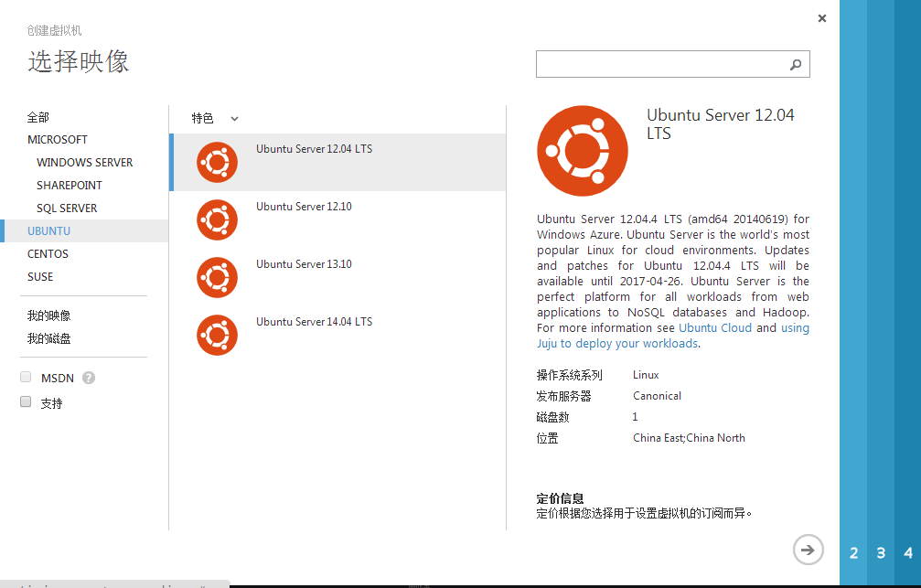Screen dimensions: 921x588
Task: Select the 全部 category
Action: point(38,117)
